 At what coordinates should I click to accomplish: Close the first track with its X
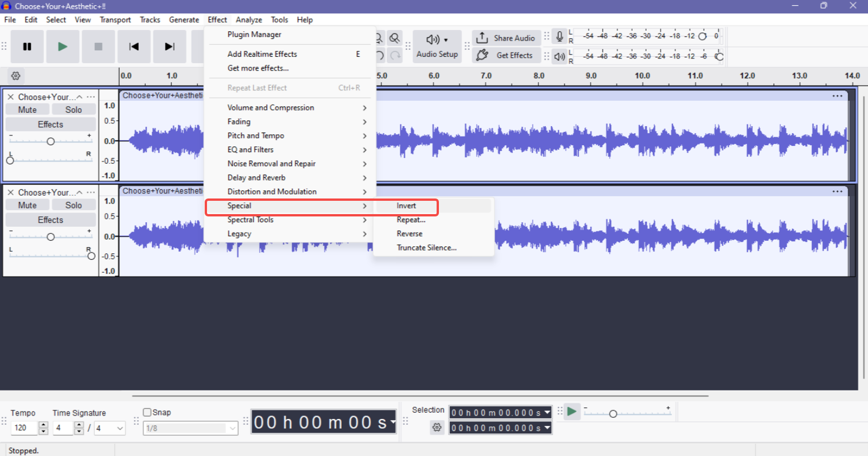[10, 97]
